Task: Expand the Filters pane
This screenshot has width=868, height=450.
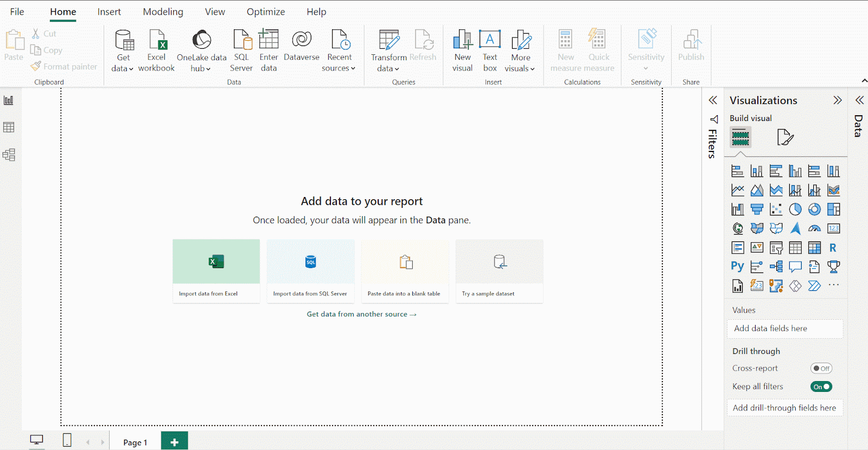Action: (713, 100)
